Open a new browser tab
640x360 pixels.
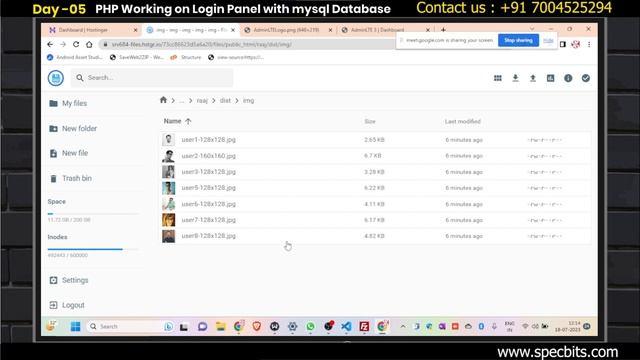point(443,30)
